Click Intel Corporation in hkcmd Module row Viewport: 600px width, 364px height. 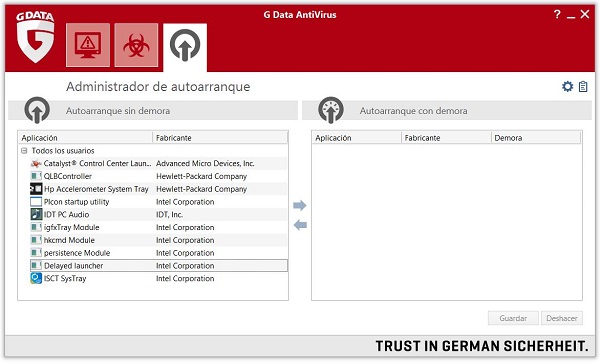[185, 240]
